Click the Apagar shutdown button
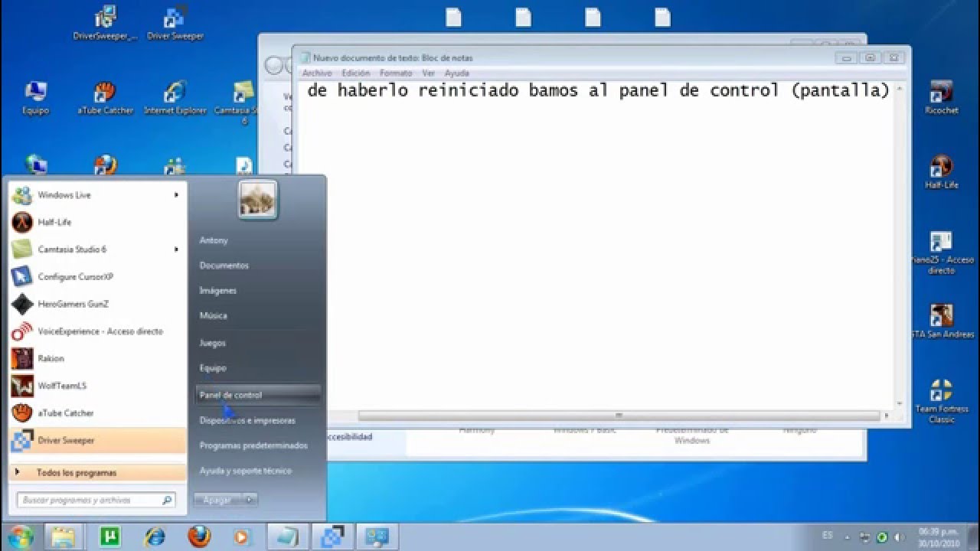The height and width of the screenshot is (551, 980). 217,500
